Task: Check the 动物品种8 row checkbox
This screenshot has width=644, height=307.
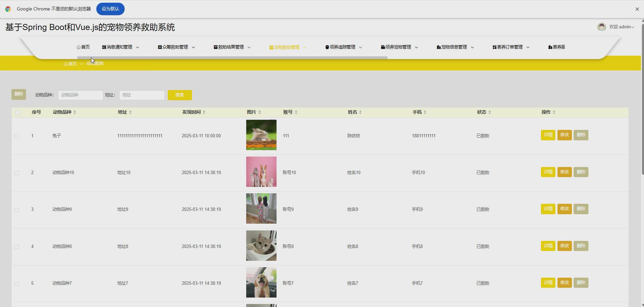Action: [17, 247]
